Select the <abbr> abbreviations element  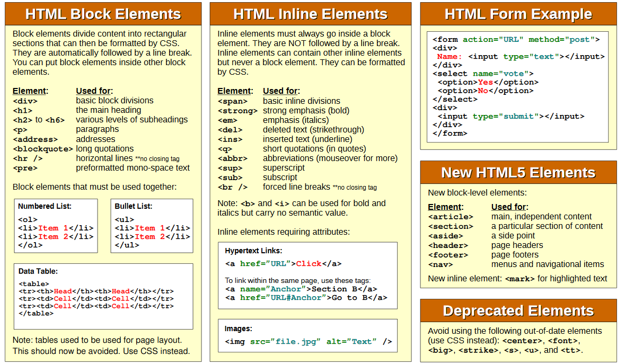tap(233, 158)
